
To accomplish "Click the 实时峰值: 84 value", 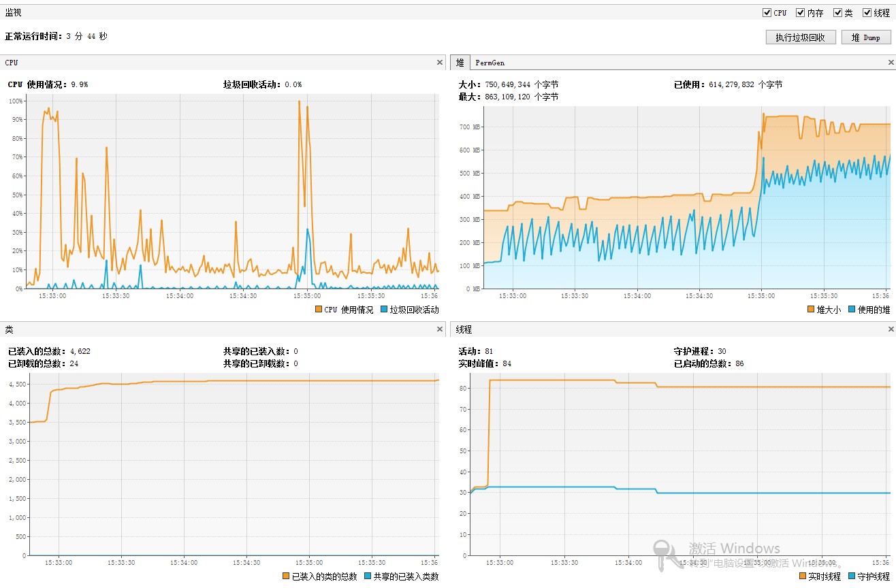I will pyautogui.click(x=485, y=363).
